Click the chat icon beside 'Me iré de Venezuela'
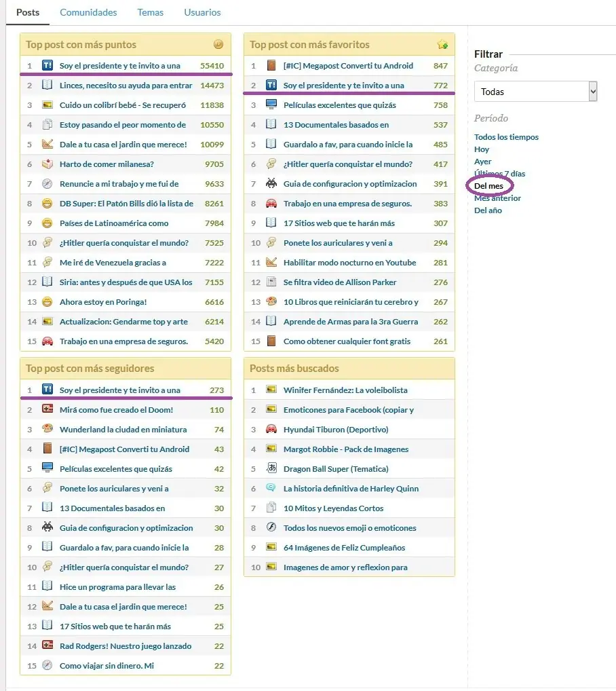 [x=47, y=262]
